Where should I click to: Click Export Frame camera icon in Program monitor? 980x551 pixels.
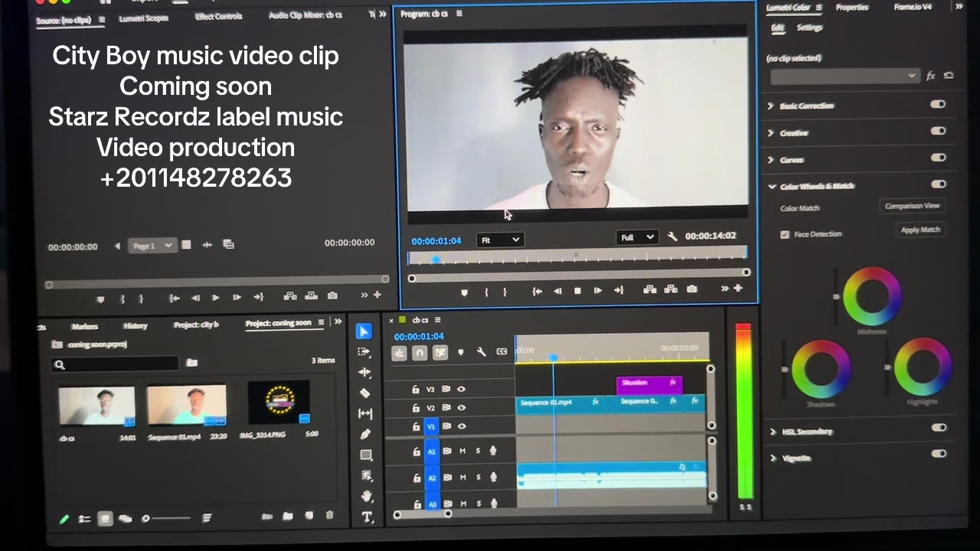point(692,289)
